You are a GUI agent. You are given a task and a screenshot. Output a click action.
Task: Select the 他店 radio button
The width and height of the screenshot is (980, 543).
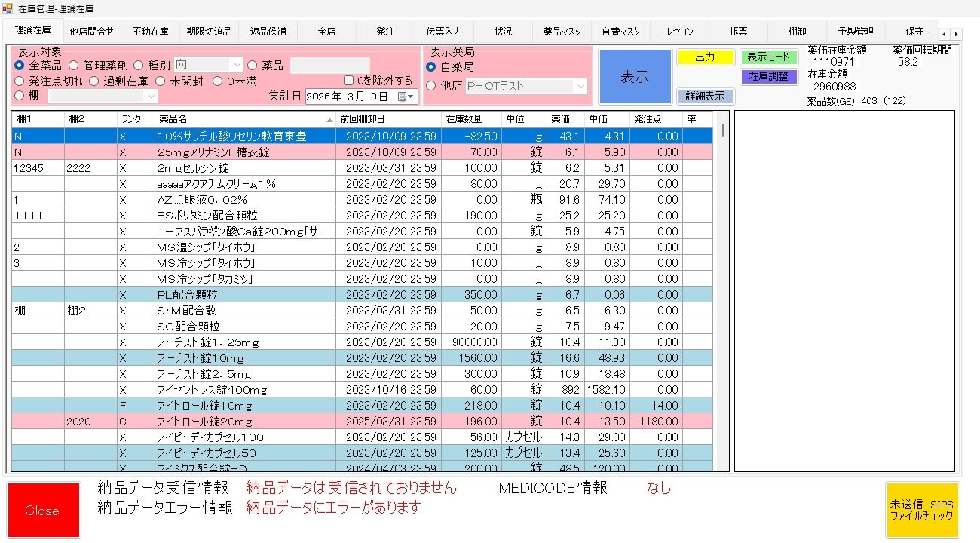pos(432,86)
